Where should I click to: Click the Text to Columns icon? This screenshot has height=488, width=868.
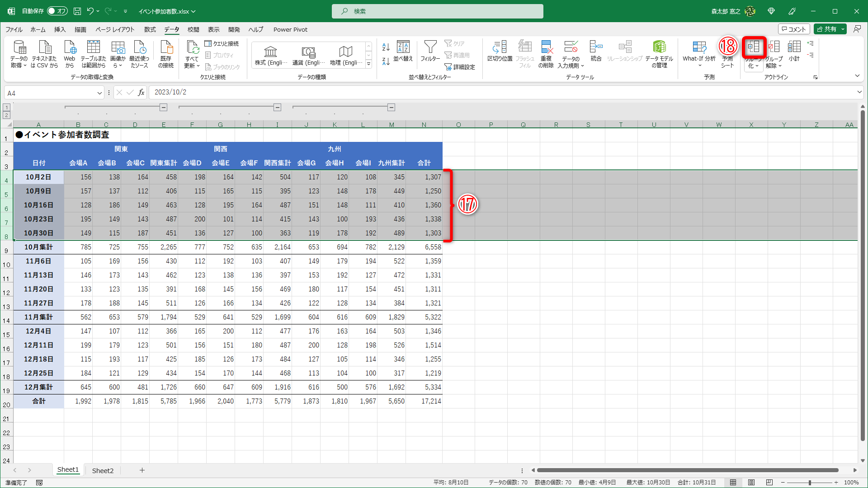click(x=500, y=47)
